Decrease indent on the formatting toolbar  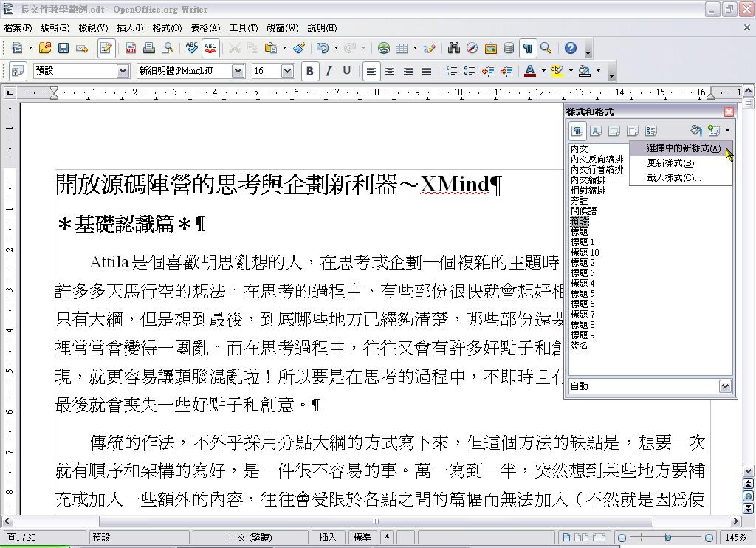pos(488,72)
